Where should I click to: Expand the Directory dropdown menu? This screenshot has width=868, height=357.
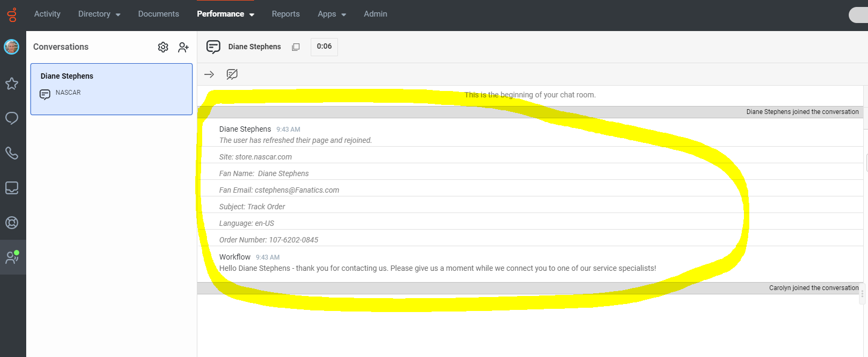[x=99, y=14]
